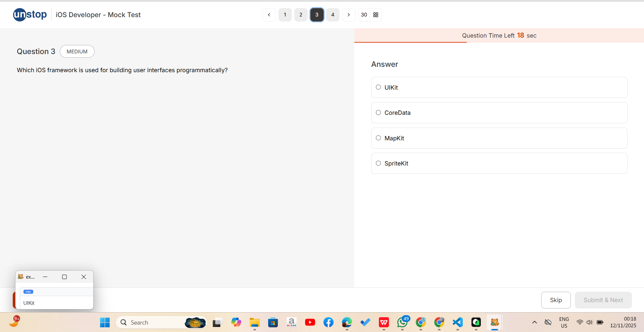Open the question grid overview icon
This screenshot has height=332, width=644.
[376, 15]
